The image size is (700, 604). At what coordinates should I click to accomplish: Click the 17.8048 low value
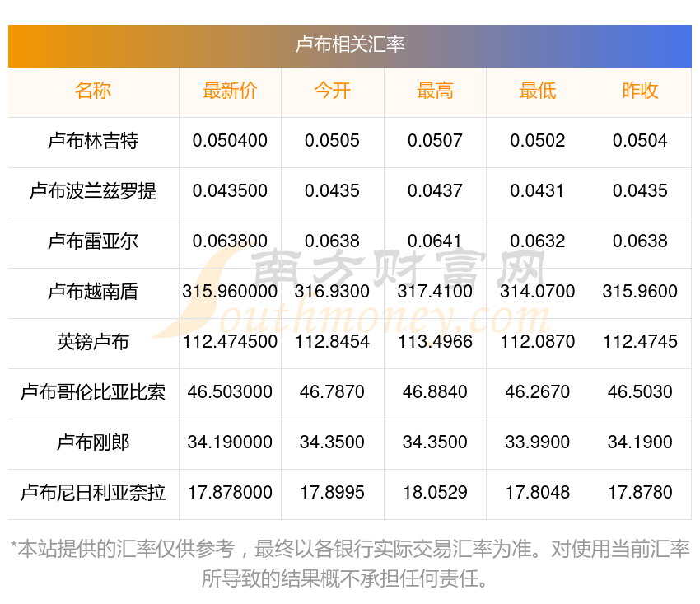pyautogui.click(x=538, y=493)
